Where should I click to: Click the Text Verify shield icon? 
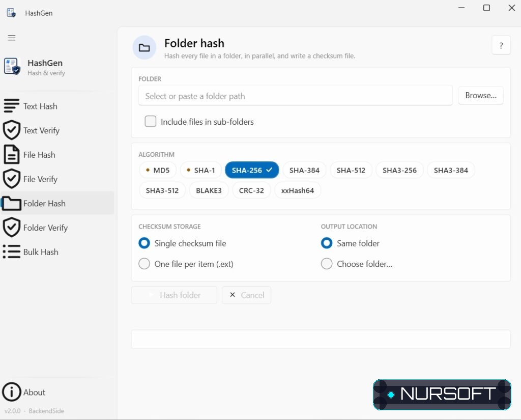12,130
